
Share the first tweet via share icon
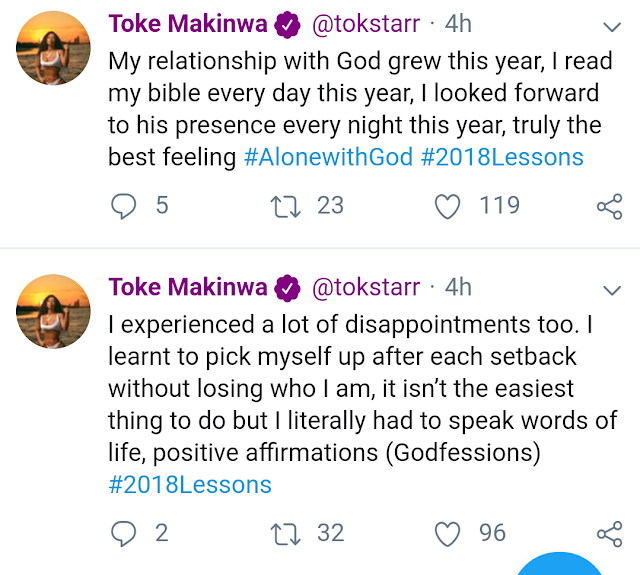click(x=609, y=207)
